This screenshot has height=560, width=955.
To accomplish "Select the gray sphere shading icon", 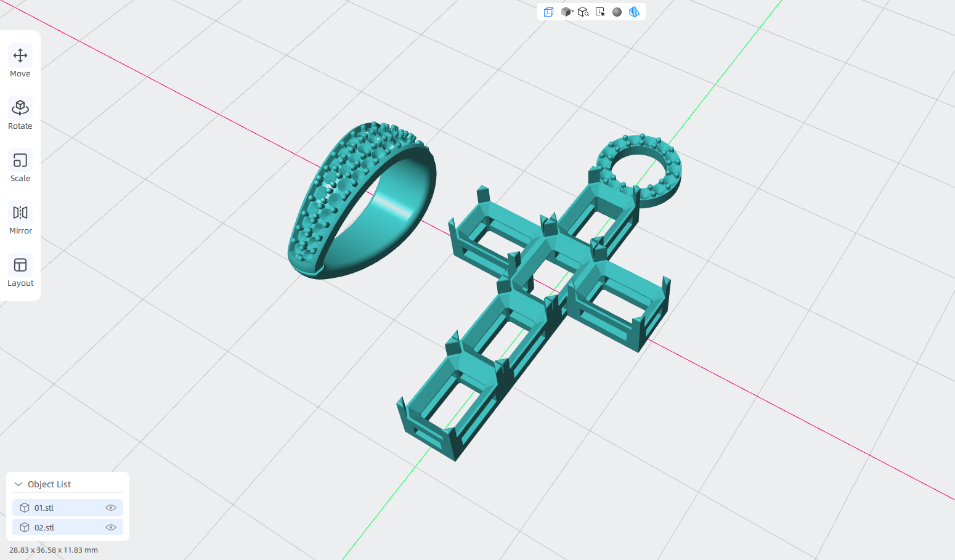I will pyautogui.click(x=617, y=12).
